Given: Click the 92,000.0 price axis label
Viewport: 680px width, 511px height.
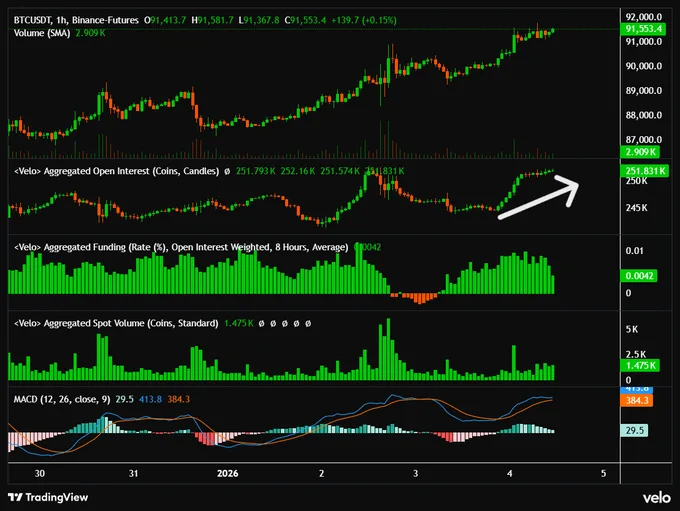Looking at the screenshot, I should [x=644, y=17].
